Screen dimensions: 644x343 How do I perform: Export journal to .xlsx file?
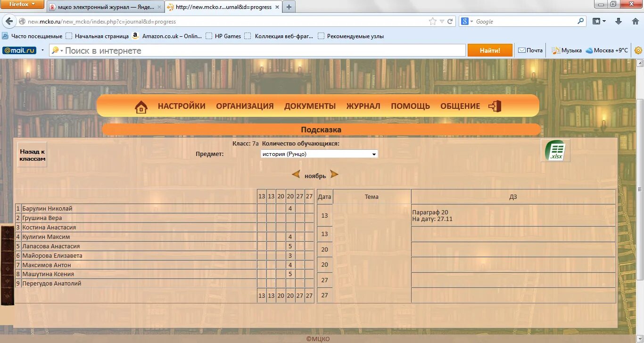click(x=555, y=151)
